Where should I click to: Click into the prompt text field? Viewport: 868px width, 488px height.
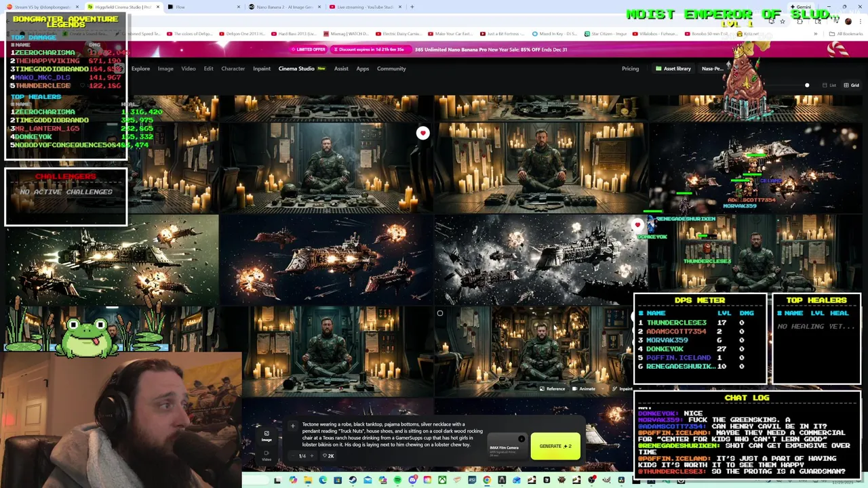[393, 434]
